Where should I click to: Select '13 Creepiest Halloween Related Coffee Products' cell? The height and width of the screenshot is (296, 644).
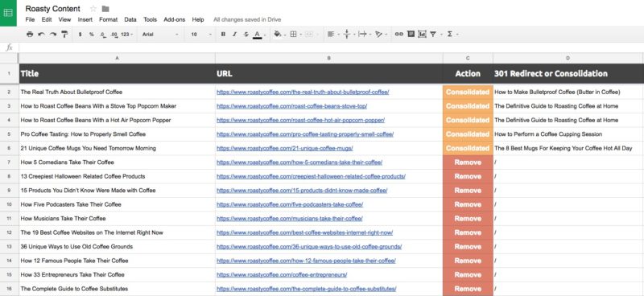pos(117,176)
